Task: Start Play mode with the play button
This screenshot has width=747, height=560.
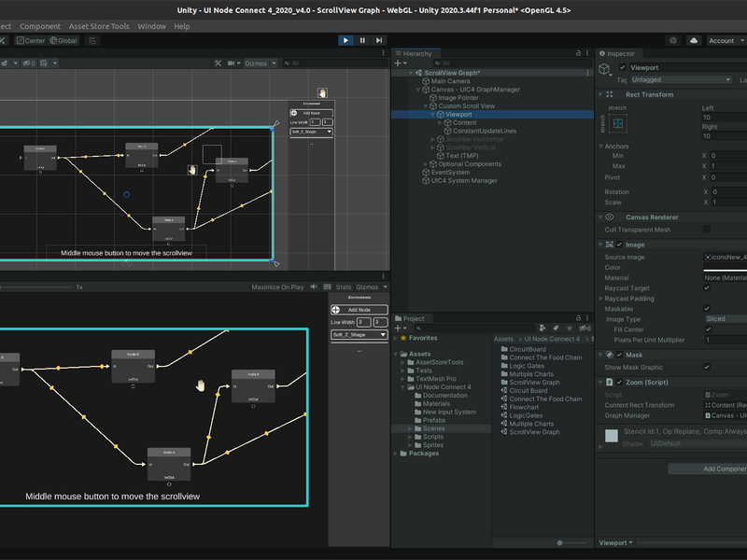Action: point(345,40)
